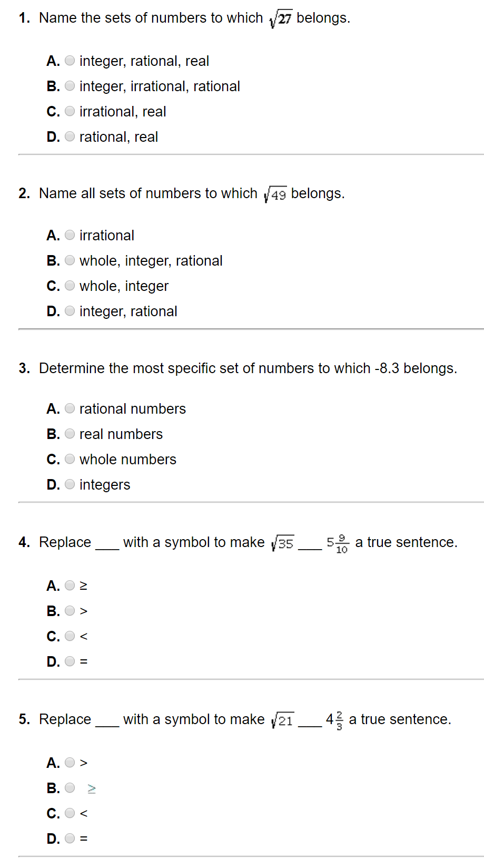Choose 'integer, irrational, rational' in question 1
Viewport: 484px width, 868px height.
tap(70, 86)
